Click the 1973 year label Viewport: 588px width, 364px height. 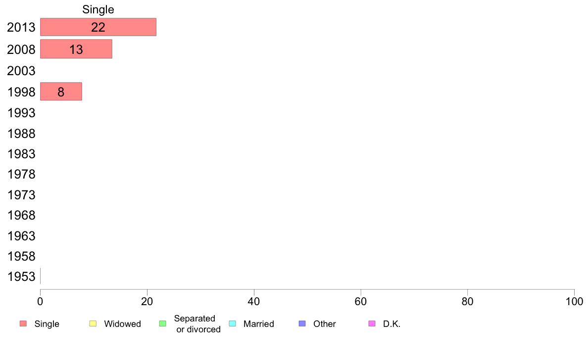click(x=21, y=195)
